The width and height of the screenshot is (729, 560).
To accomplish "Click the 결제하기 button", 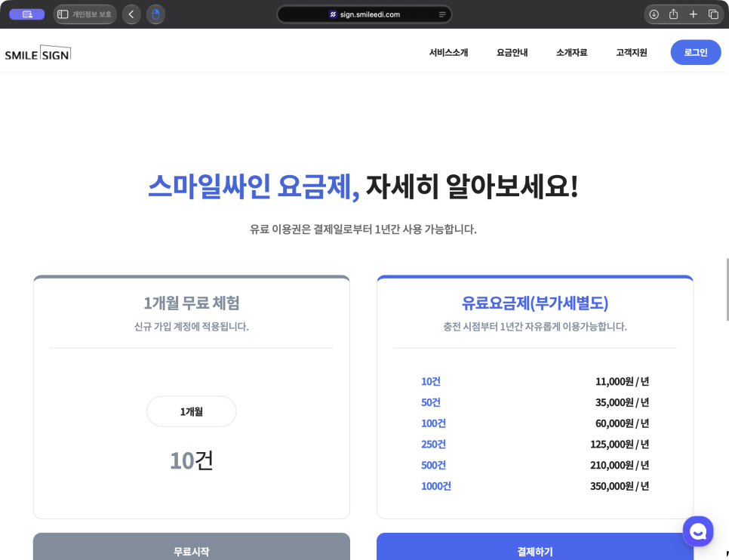I will [x=535, y=547].
